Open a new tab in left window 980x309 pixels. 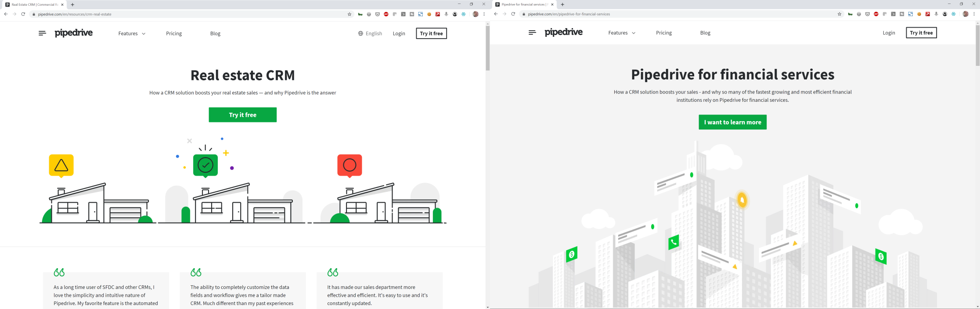[x=72, y=4]
